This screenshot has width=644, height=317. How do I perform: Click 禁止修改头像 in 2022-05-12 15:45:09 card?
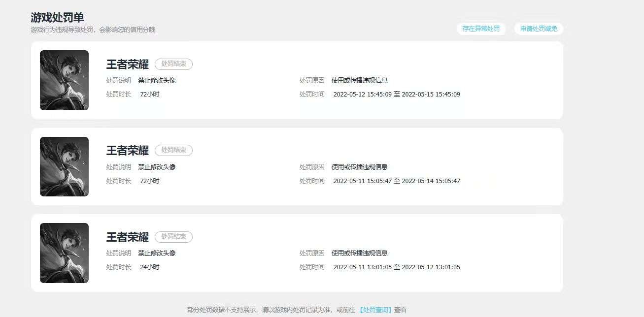point(157,80)
